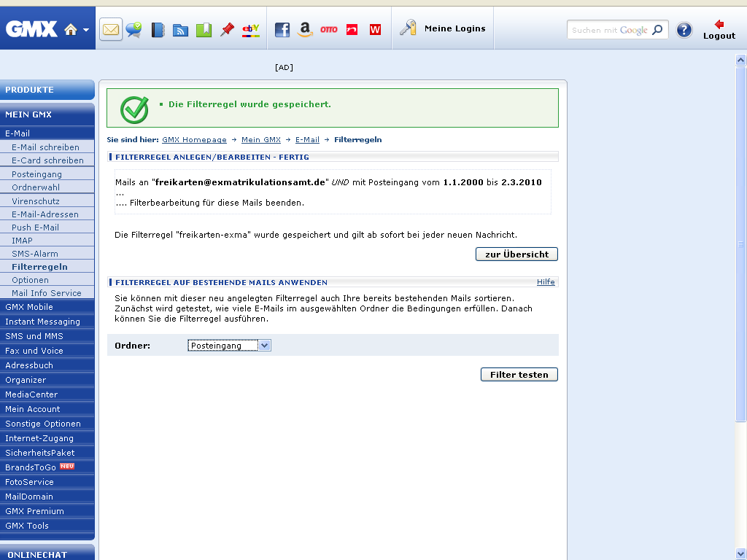Open the Facebook shortcut icon

[x=282, y=30]
